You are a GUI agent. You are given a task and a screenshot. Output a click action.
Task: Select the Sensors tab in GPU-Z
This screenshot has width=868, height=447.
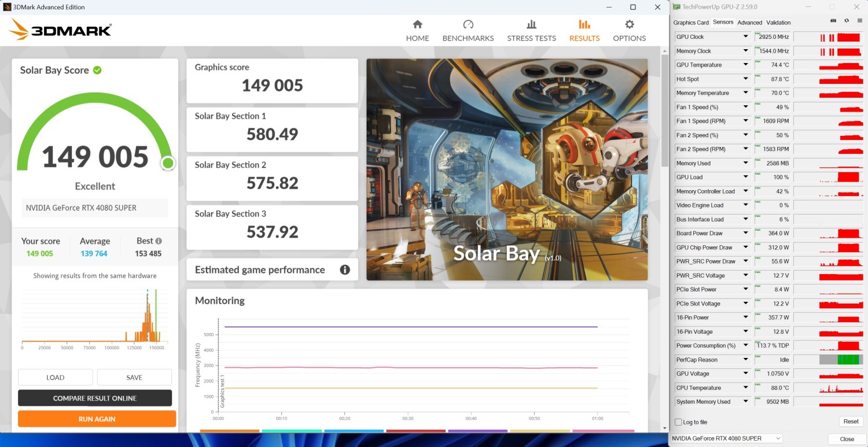[723, 22]
